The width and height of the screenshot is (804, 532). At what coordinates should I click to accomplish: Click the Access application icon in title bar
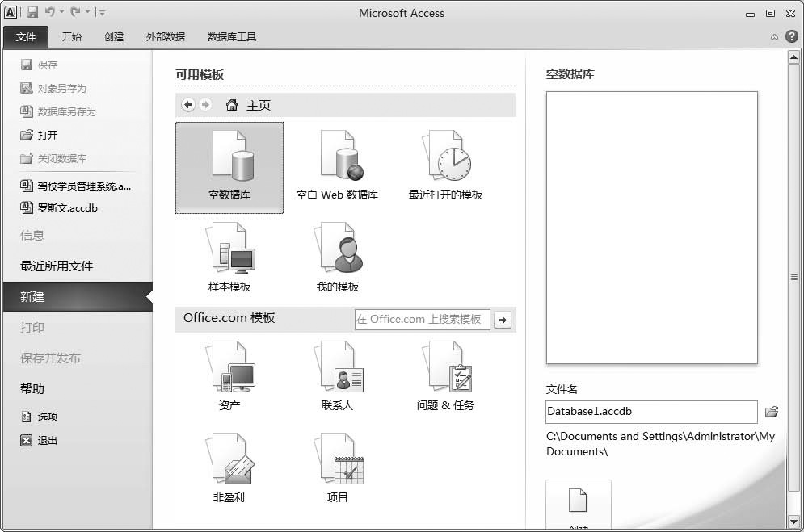point(11,12)
